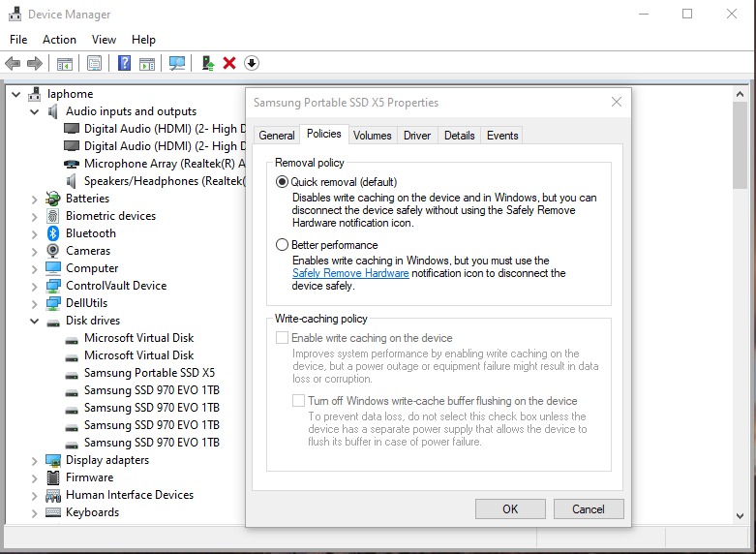Click the Update device driver icon

[x=208, y=63]
